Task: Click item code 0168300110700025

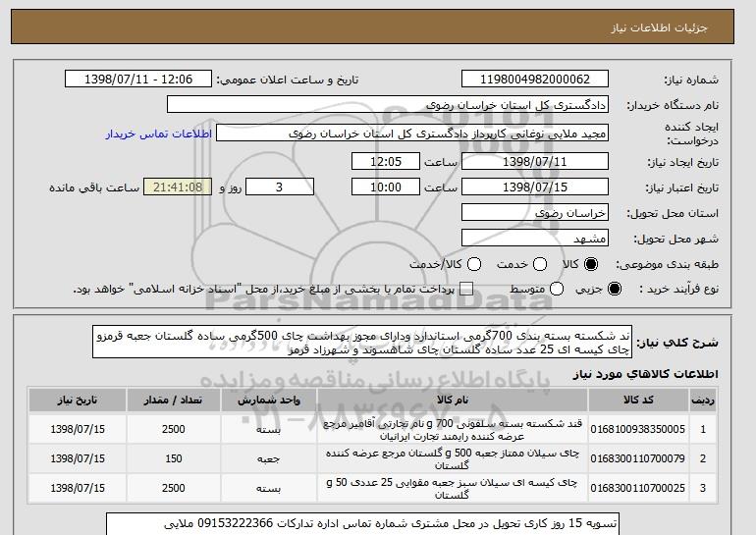Action: (x=638, y=488)
